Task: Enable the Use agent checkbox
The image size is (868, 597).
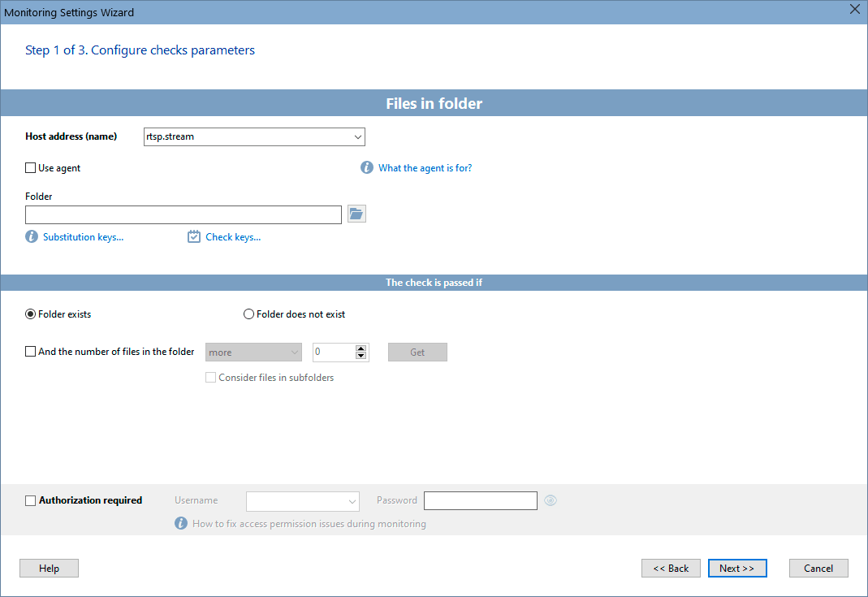Action: pos(29,167)
